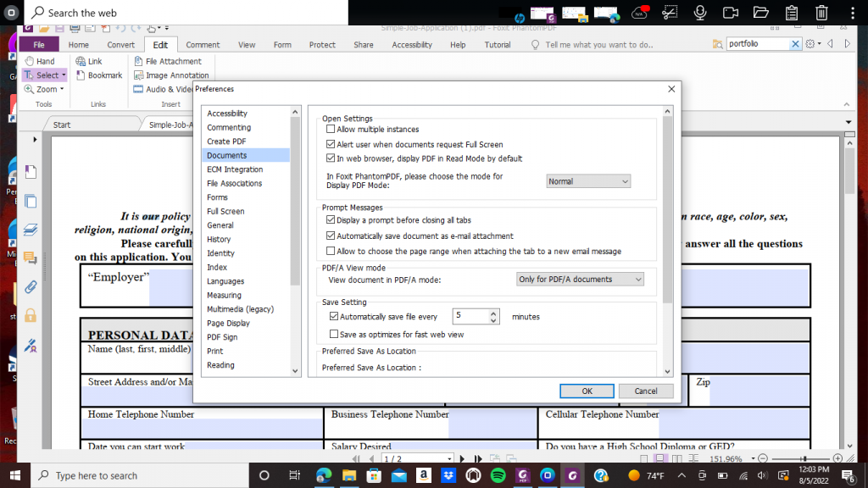The image size is (868, 488).
Task: Open the Comments panel in left sidebar
Action: 31,258
